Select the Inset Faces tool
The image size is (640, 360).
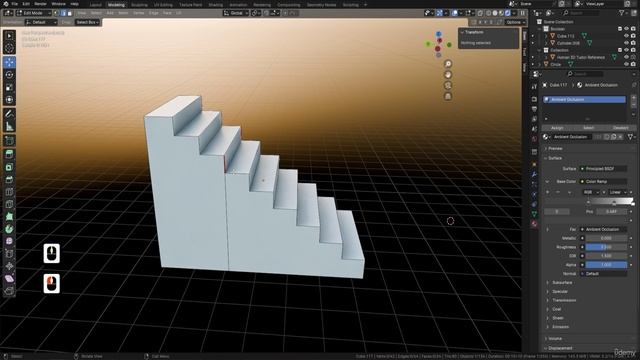point(9,167)
